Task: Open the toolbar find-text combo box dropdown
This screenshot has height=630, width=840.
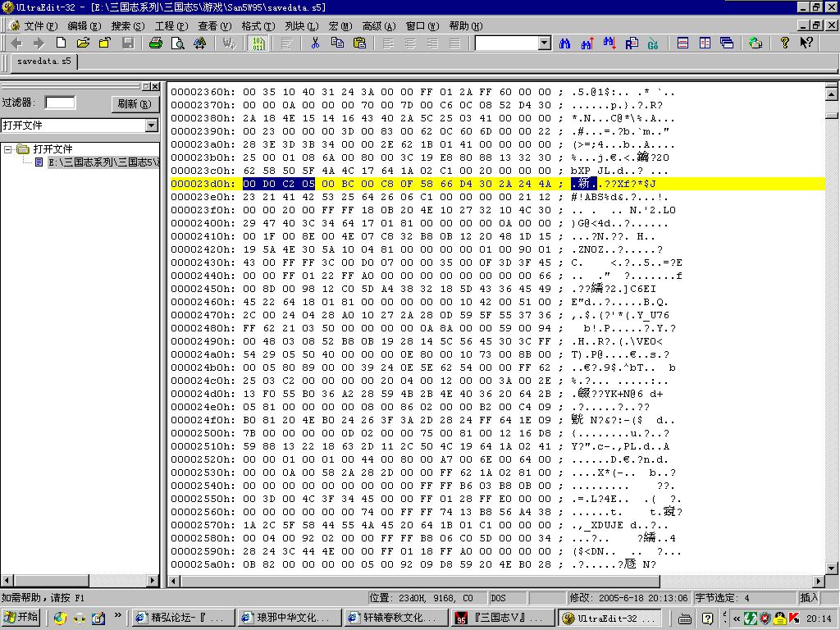Action: 545,43
